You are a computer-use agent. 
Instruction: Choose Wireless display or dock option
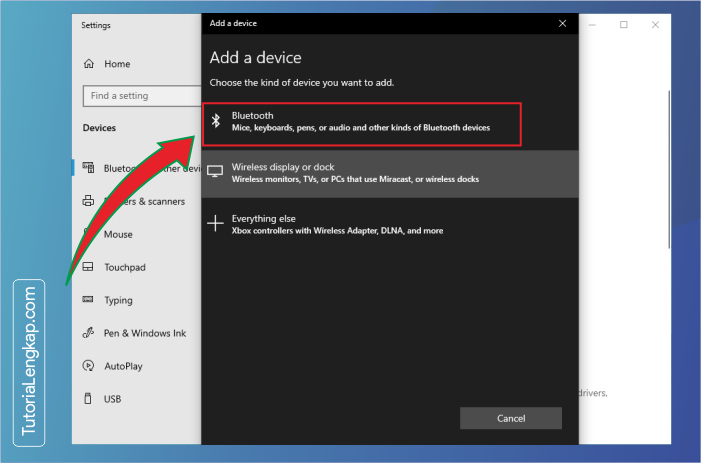click(x=390, y=173)
